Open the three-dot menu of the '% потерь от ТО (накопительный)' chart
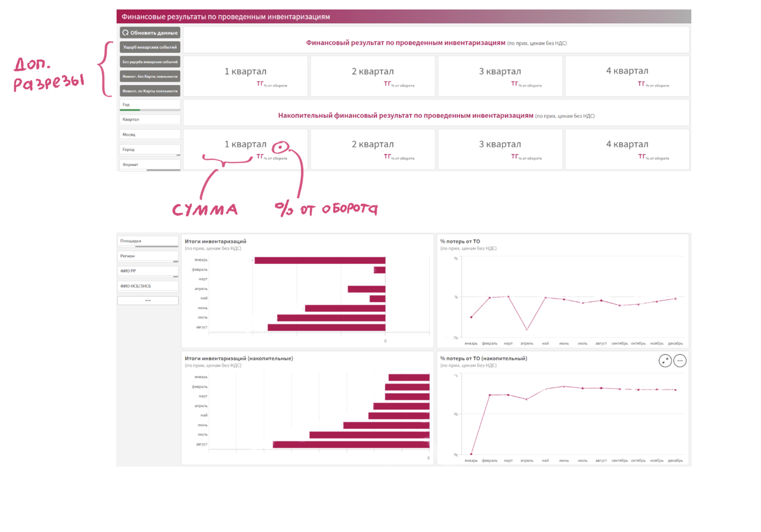Image resolution: width=761 pixels, height=532 pixels. click(x=680, y=361)
